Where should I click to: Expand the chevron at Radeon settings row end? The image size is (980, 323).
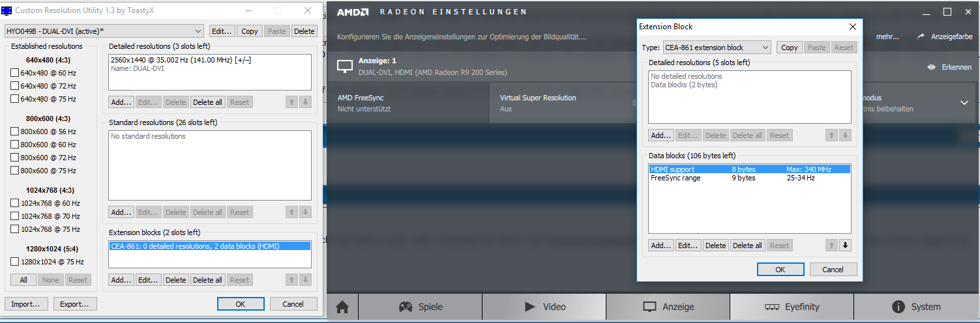[964, 103]
